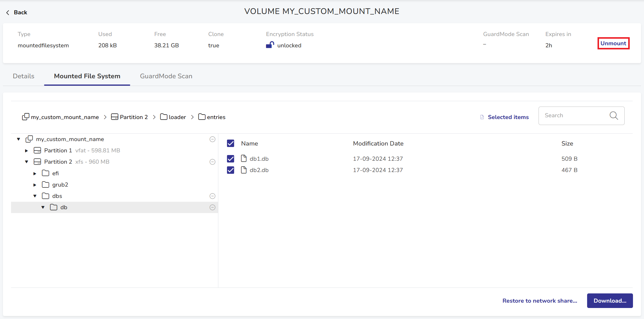Click Restore to network share link
This screenshot has width=644, height=319.
539,301
